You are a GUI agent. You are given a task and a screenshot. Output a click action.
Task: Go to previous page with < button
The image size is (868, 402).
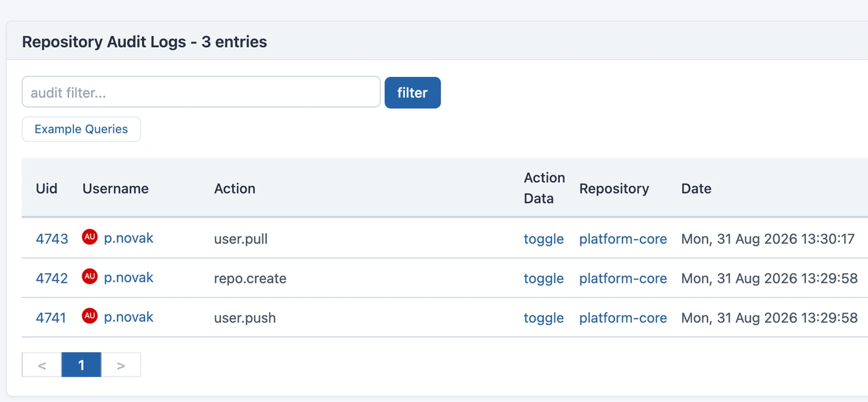(x=42, y=365)
